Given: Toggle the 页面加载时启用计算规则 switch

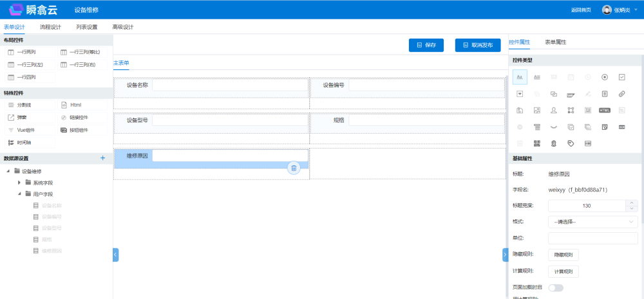Looking at the screenshot, I should point(555,287).
